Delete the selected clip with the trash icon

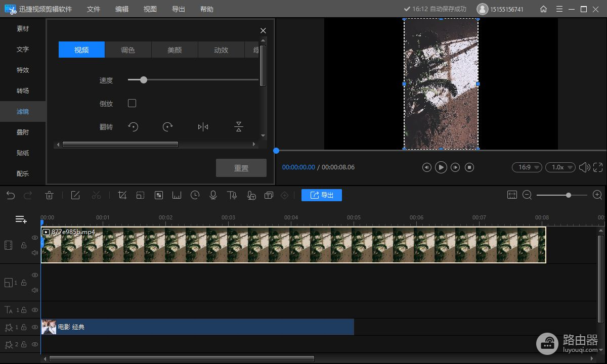pos(50,195)
